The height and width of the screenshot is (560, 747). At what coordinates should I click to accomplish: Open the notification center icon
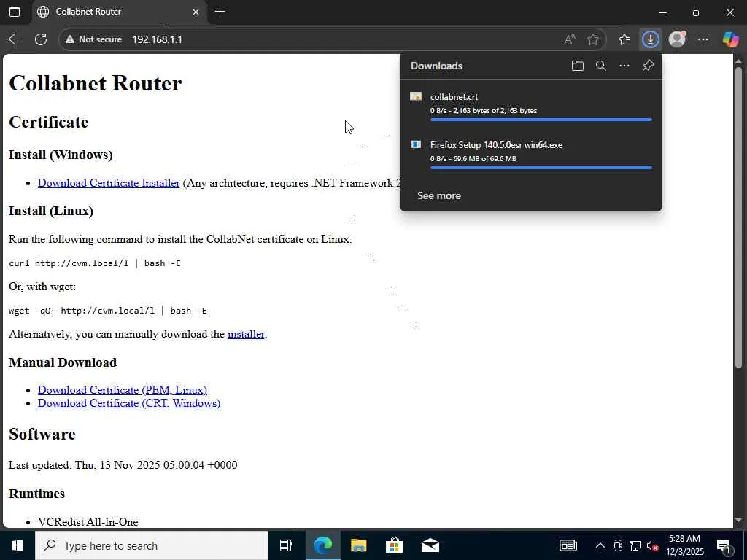[x=724, y=545]
